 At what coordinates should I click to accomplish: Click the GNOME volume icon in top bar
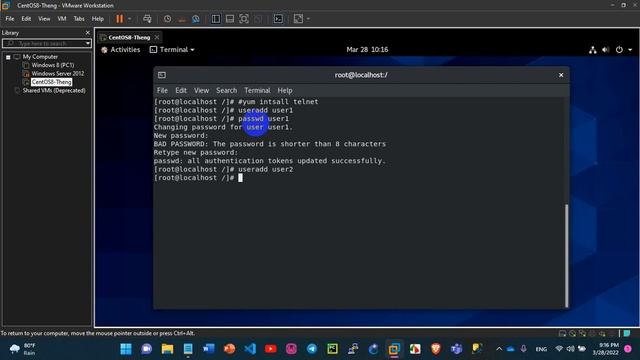click(606, 50)
